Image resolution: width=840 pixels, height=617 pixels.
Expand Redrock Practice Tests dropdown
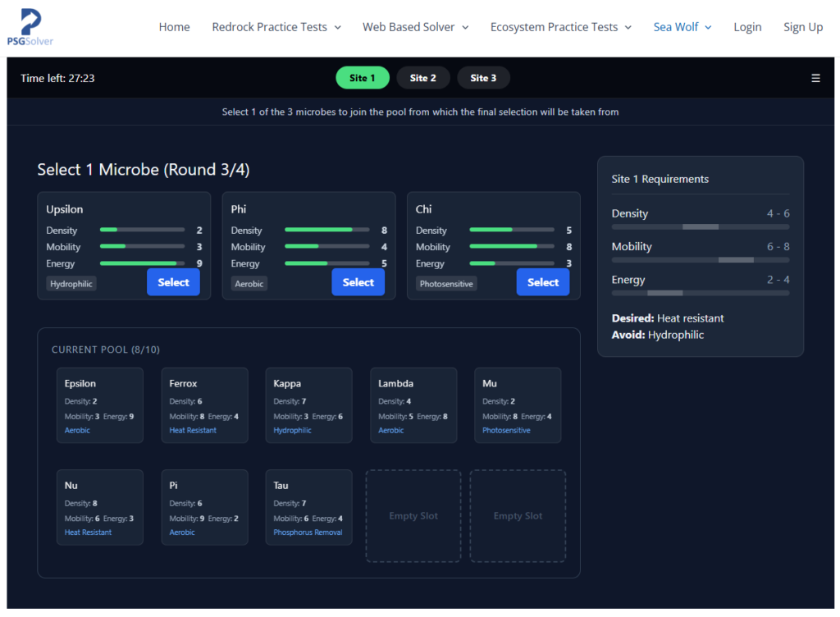276,27
